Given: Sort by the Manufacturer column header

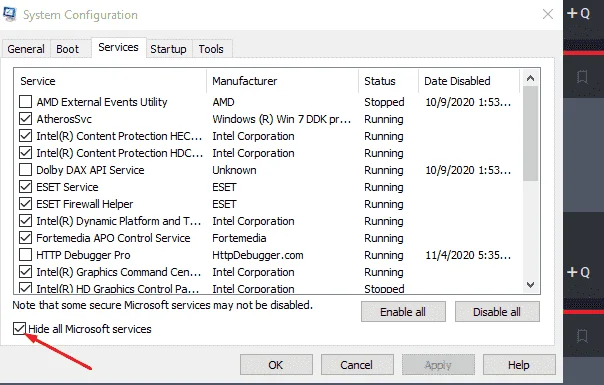Looking at the screenshot, I should click(x=282, y=81).
